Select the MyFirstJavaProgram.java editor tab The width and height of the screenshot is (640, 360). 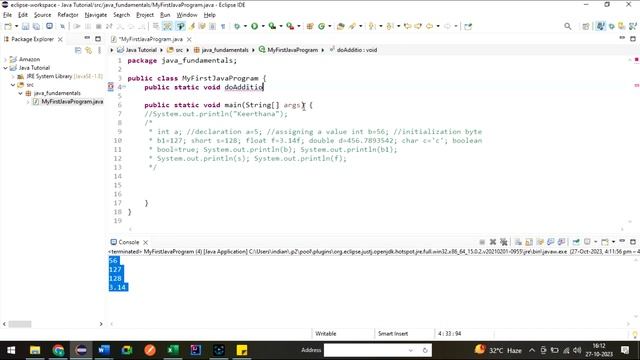[151, 39]
